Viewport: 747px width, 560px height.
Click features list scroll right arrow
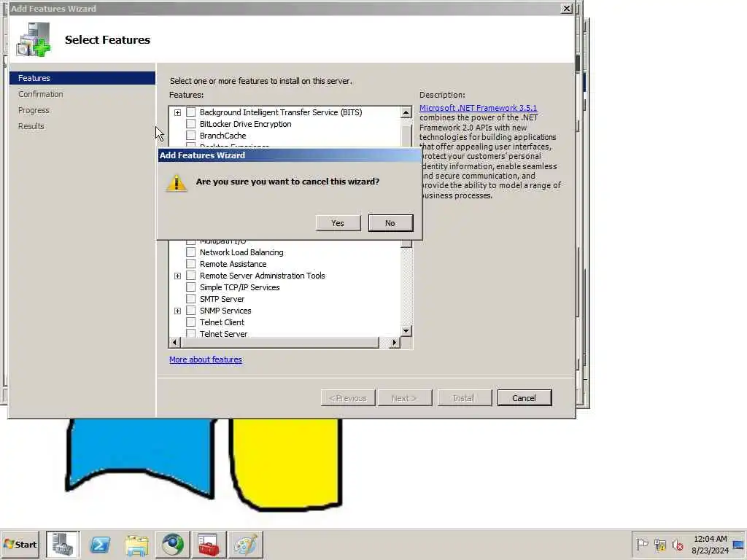coord(394,343)
